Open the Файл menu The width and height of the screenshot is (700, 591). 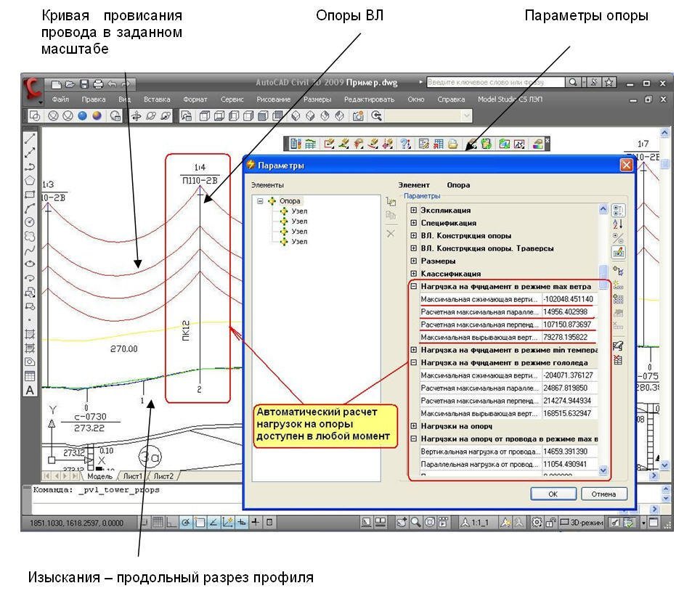(x=60, y=99)
